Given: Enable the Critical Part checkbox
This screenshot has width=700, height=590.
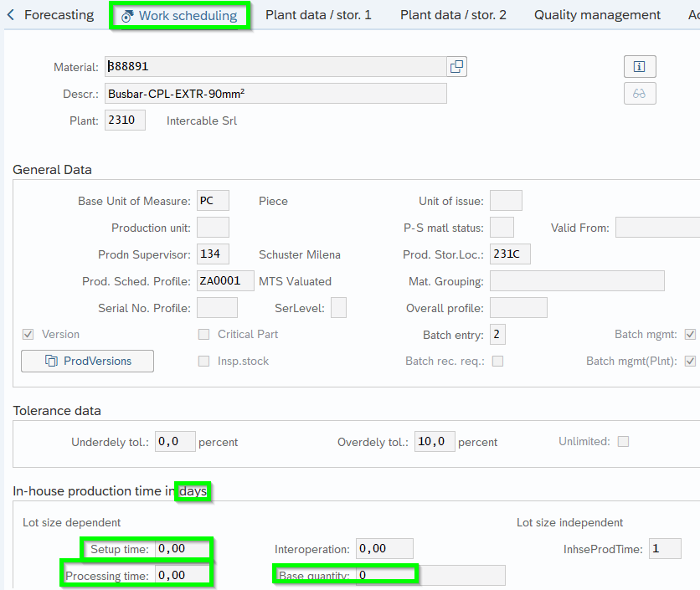Looking at the screenshot, I should point(203,335).
